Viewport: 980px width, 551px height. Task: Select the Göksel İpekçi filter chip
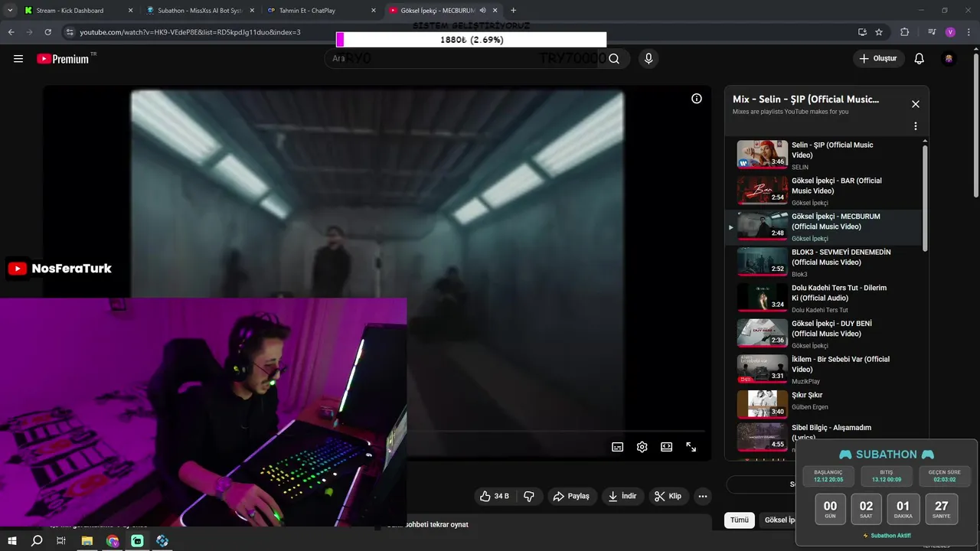point(777,520)
